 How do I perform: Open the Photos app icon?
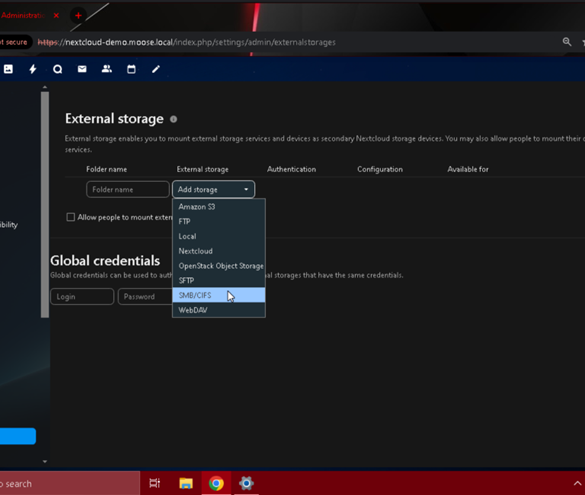8,69
